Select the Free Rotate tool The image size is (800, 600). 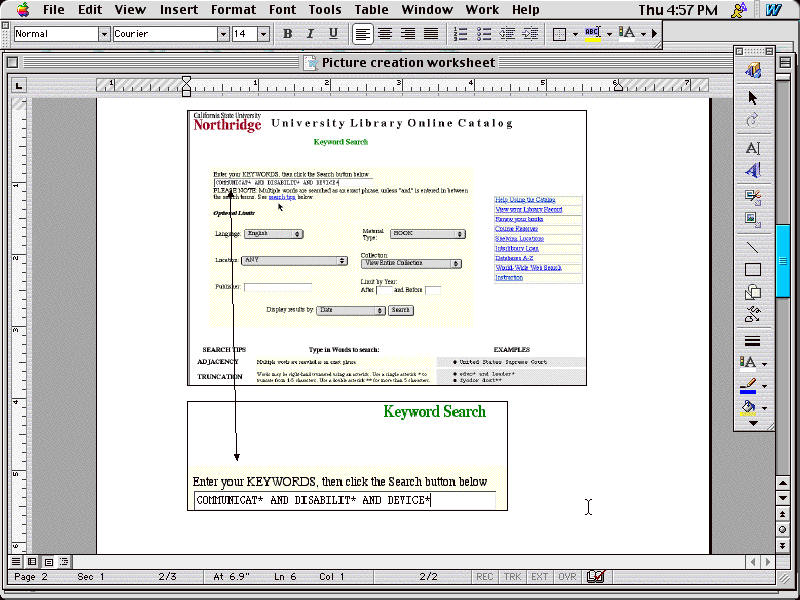(753, 120)
